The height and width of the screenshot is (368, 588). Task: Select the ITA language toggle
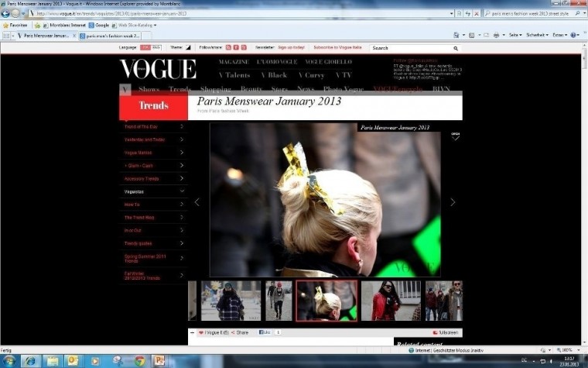coord(145,47)
